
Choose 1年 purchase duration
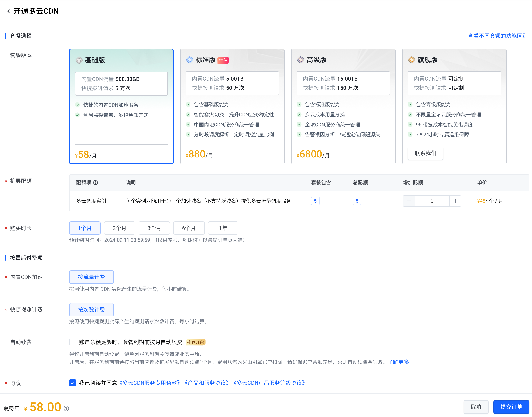[223, 228]
